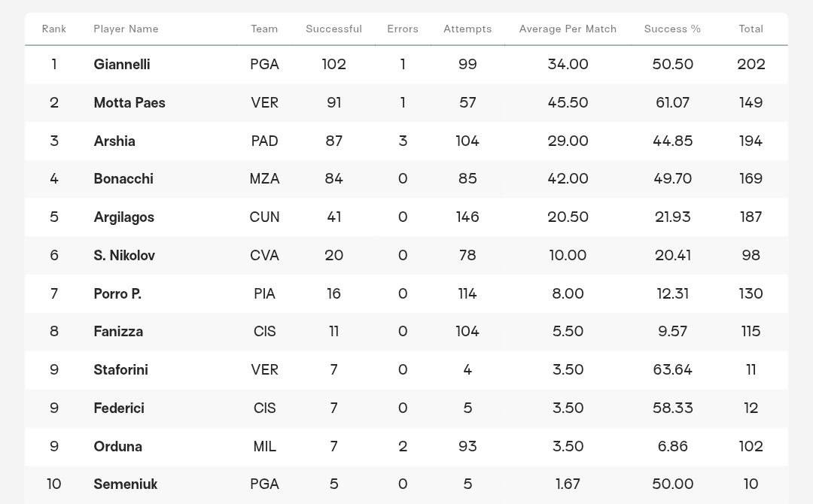This screenshot has height=504, width=813.
Task: Click the Team column header
Action: coord(264,29)
